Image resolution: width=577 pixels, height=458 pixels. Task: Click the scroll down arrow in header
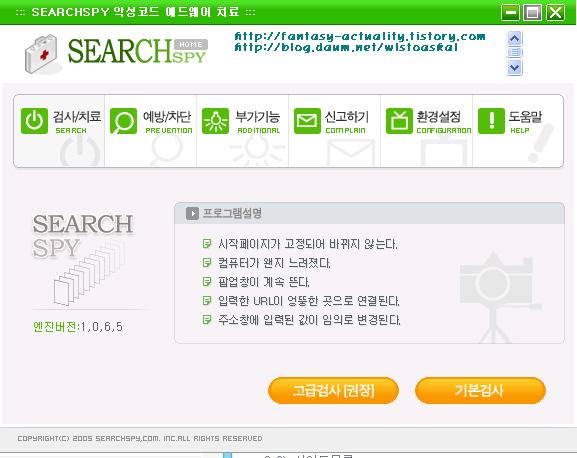(x=514, y=68)
